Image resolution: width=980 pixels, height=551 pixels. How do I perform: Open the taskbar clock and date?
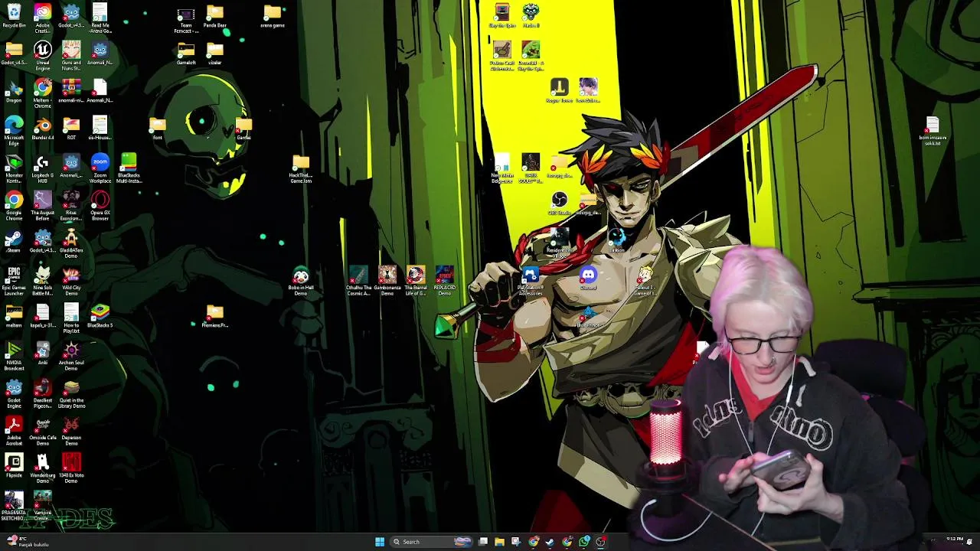coord(955,541)
